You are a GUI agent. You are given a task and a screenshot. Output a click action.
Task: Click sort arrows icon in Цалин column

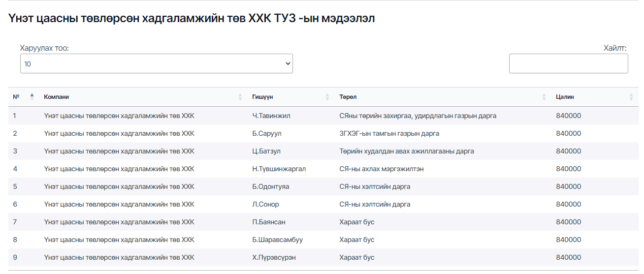[631, 97]
